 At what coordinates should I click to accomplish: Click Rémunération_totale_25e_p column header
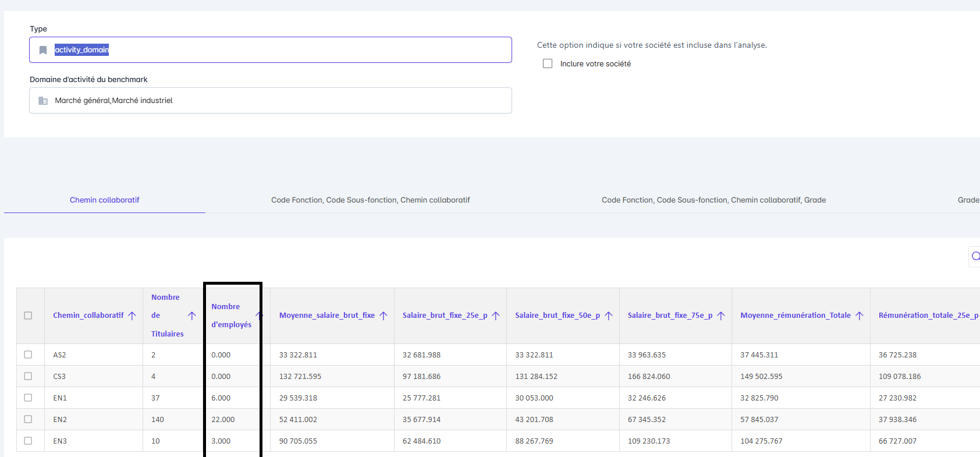tap(928, 316)
